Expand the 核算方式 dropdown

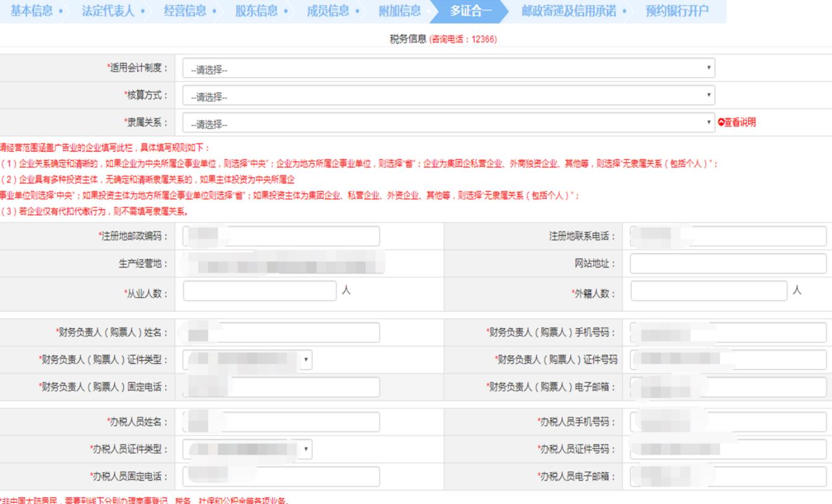pyautogui.click(x=449, y=96)
